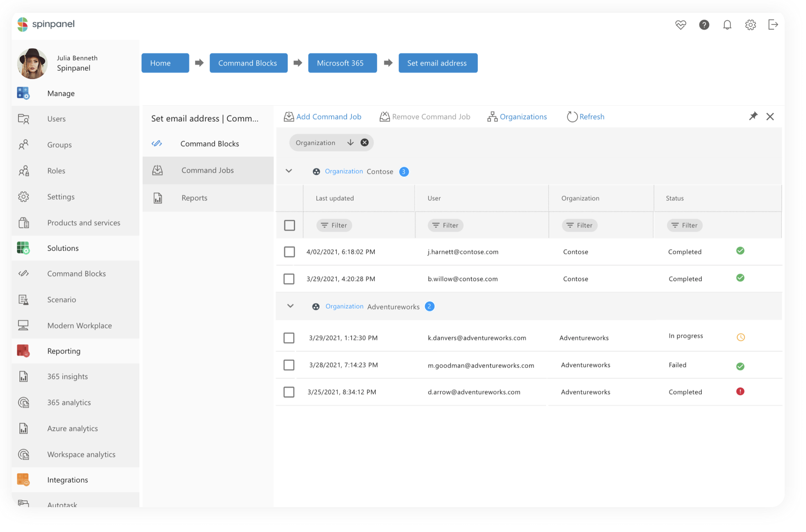Switch to the Reports tab
806x532 pixels.
point(208,198)
